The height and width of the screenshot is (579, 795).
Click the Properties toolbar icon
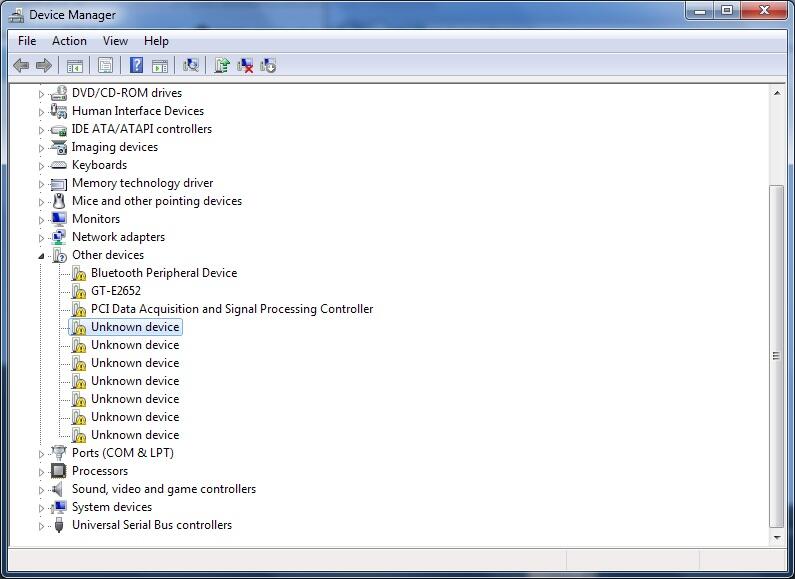[x=104, y=65]
